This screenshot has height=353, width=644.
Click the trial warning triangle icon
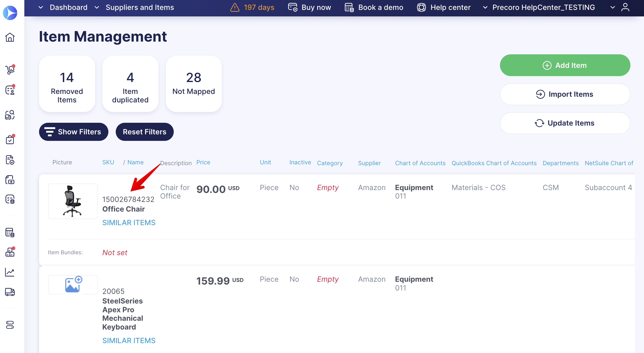(235, 7)
